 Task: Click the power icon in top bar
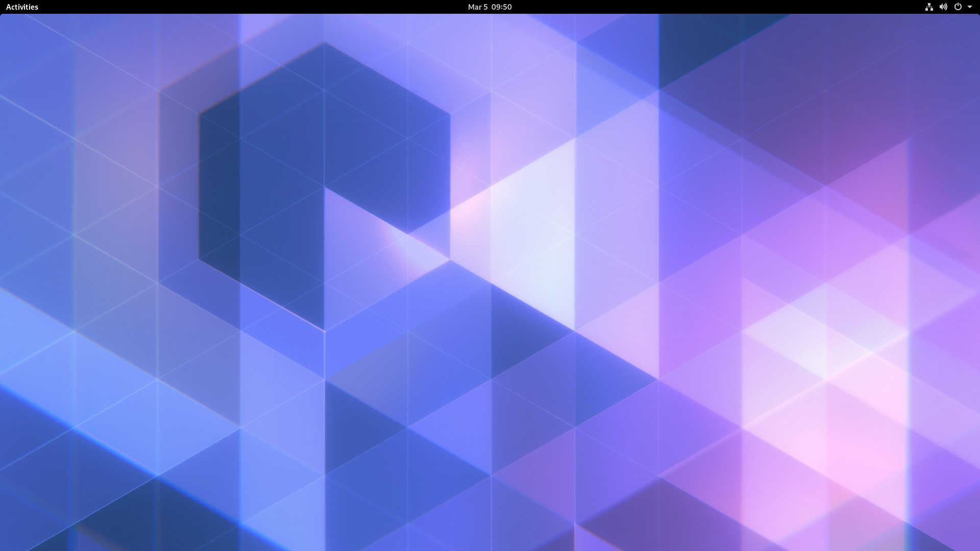(958, 7)
